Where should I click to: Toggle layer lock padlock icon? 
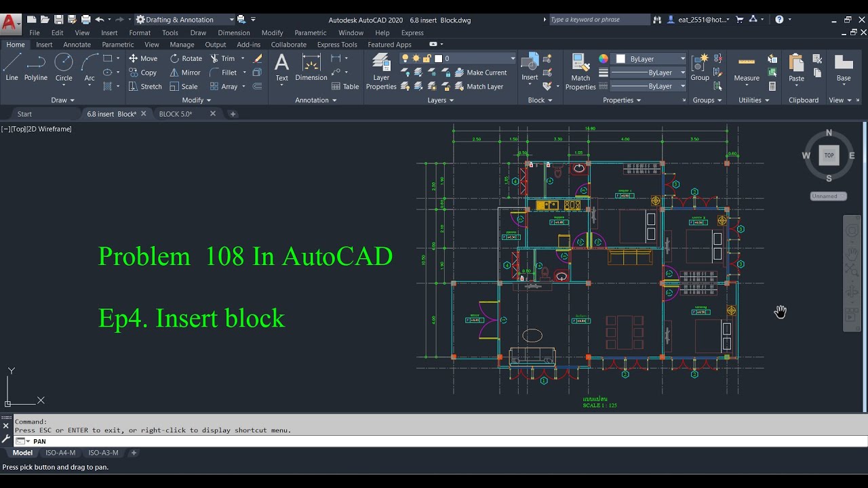[427, 58]
